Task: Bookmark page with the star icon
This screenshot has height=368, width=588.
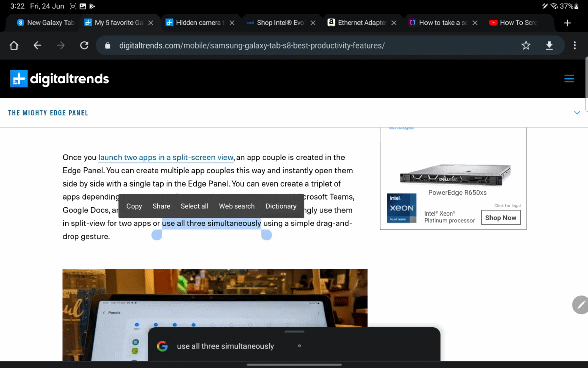Action: (526, 45)
